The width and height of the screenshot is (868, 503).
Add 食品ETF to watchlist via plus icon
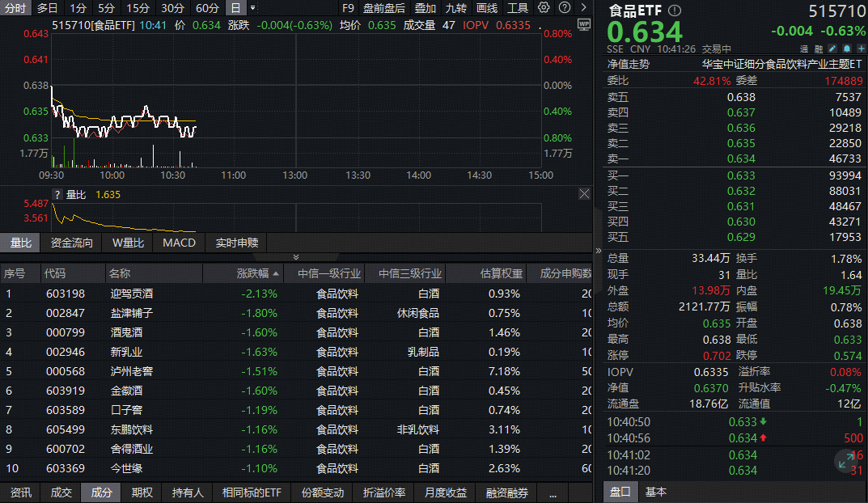[x=861, y=48]
